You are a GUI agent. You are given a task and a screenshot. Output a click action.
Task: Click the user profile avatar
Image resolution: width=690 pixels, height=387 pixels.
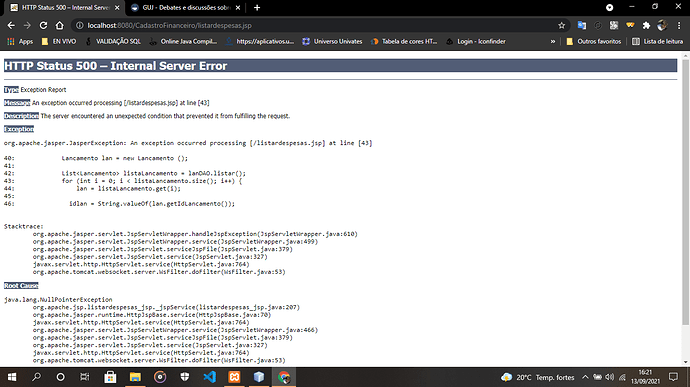click(662, 26)
